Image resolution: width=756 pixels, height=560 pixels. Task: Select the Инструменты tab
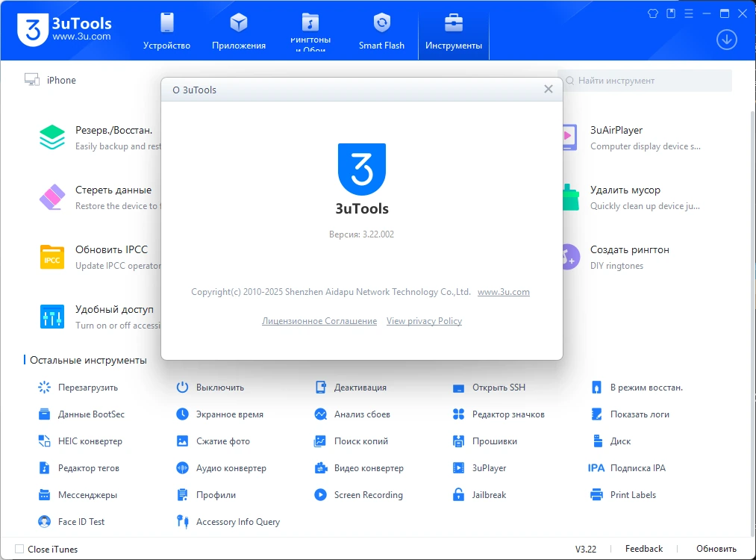coord(454,31)
